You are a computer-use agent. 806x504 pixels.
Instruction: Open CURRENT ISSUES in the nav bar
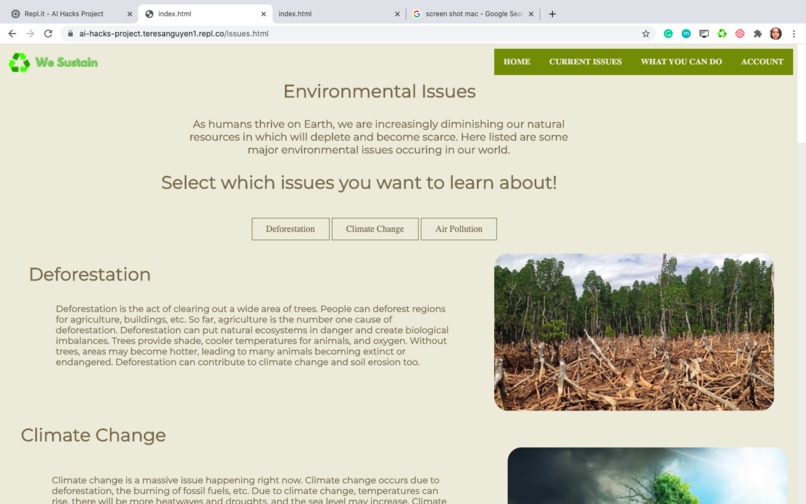pos(585,62)
